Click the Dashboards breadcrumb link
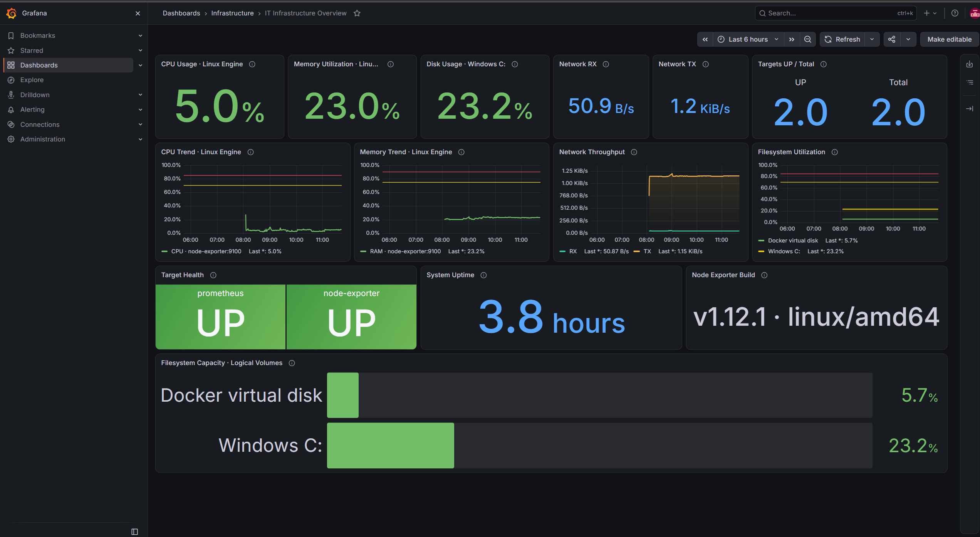This screenshot has height=537, width=980. point(181,13)
